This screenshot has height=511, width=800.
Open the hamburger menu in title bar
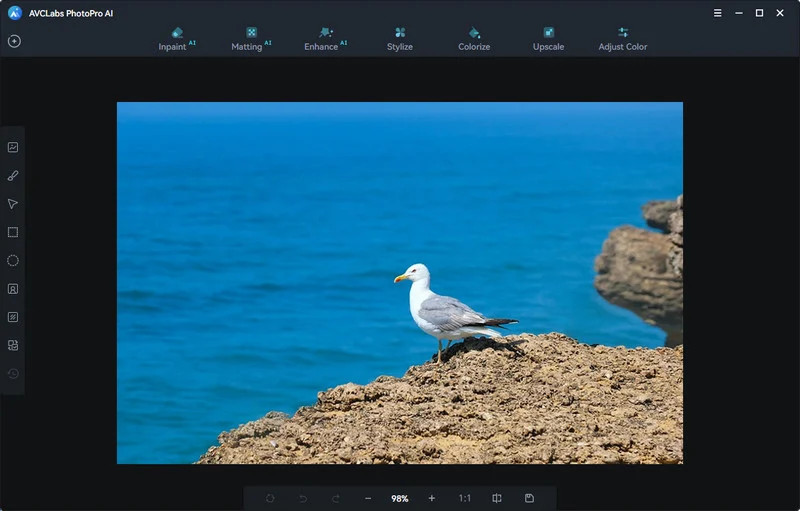(x=717, y=13)
